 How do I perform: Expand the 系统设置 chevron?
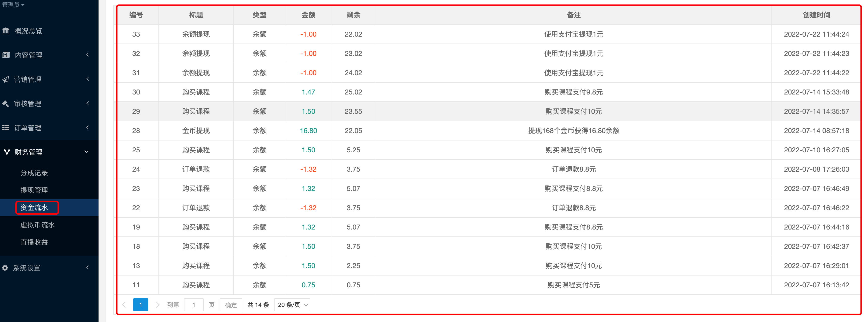click(88, 268)
